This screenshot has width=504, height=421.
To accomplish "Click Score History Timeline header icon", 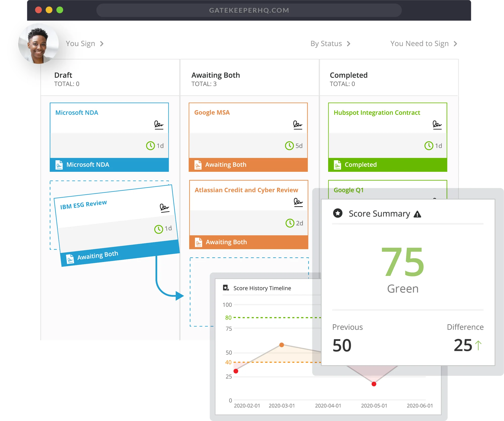I will (x=226, y=288).
